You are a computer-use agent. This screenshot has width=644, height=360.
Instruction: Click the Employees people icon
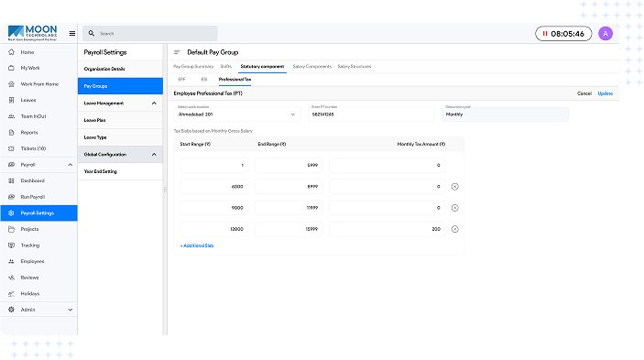point(12,261)
